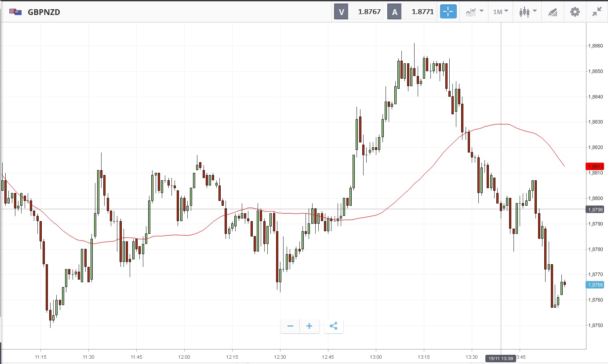Click the blue 1.8766 current price label
Image resolution: width=608 pixels, height=364 pixels.
(x=595, y=285)
